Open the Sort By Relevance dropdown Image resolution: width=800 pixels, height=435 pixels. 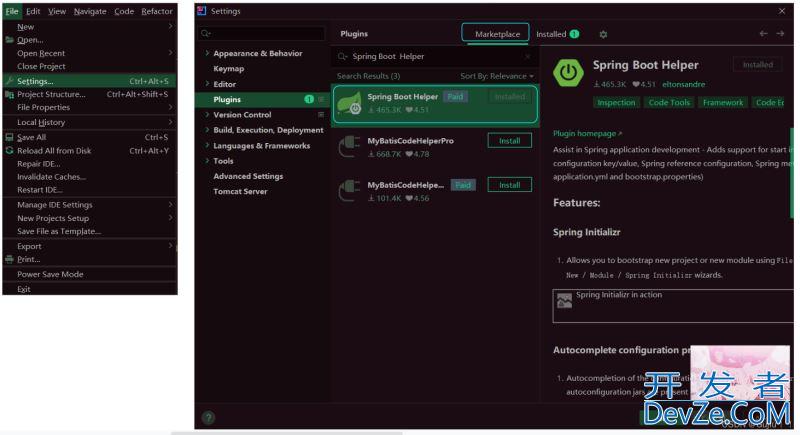497,76
